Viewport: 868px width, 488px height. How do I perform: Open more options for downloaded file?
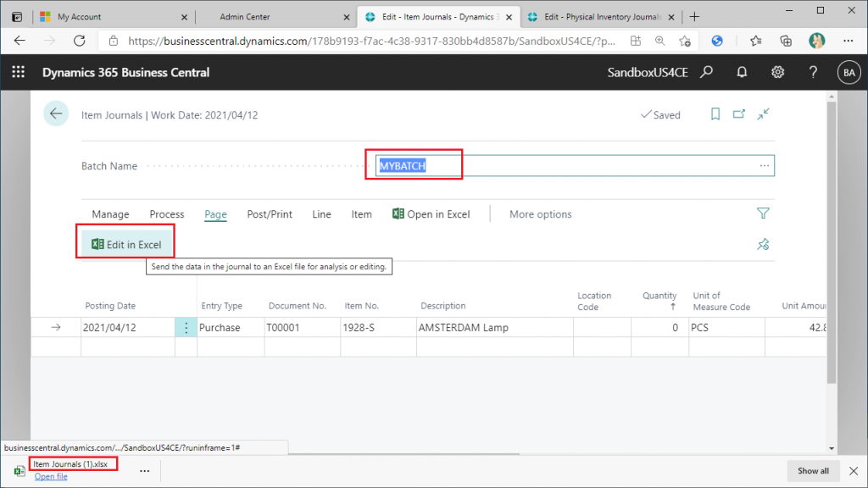pyautogui.click(x=144, y=471)
